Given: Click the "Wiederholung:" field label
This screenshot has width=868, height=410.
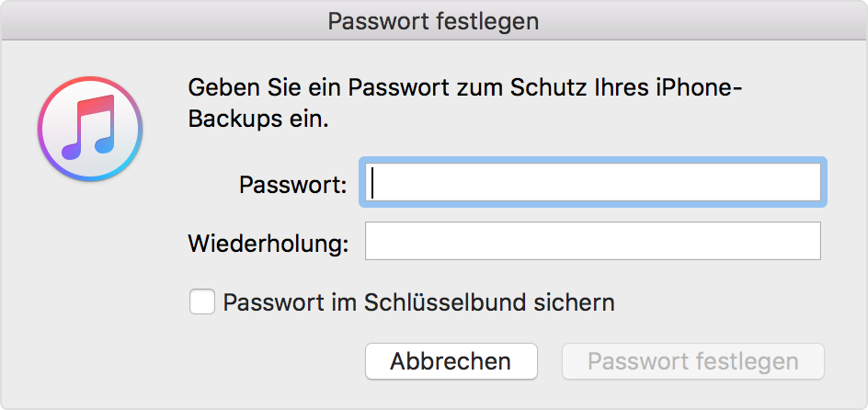Looking at the screenshot, I should [268, 244].
